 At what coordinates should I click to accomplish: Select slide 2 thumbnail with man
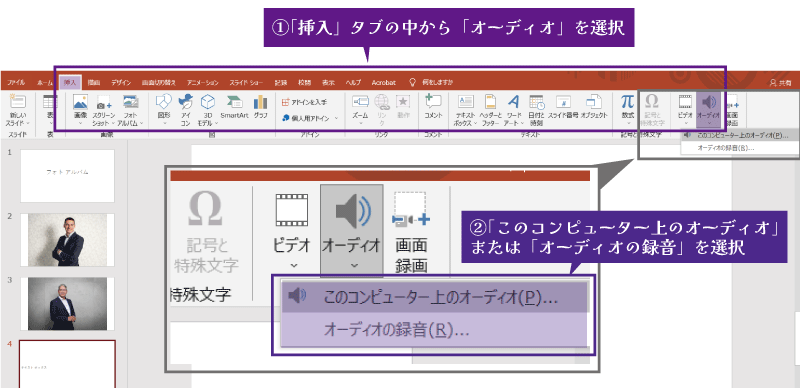tap(67, 240)
